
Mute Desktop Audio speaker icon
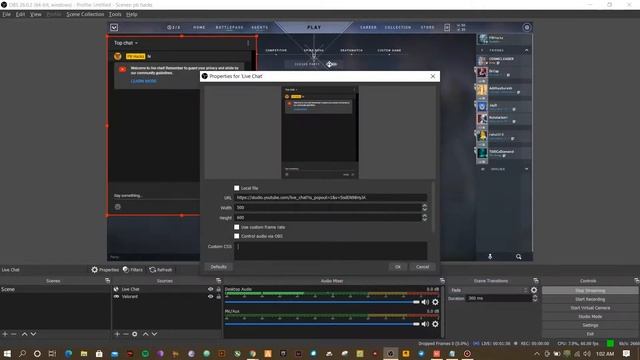(425, 302)
